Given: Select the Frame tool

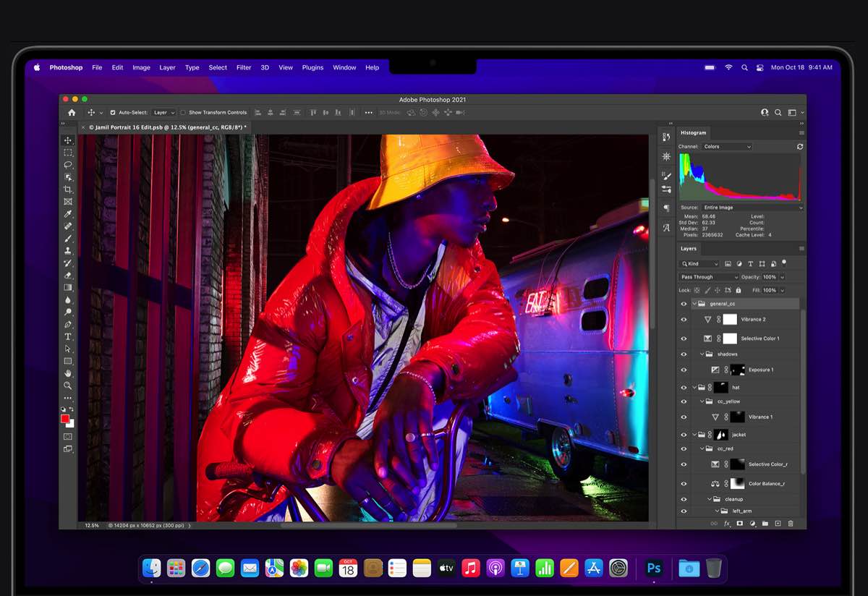Looking at the screenshot, I should pos(68,202).
